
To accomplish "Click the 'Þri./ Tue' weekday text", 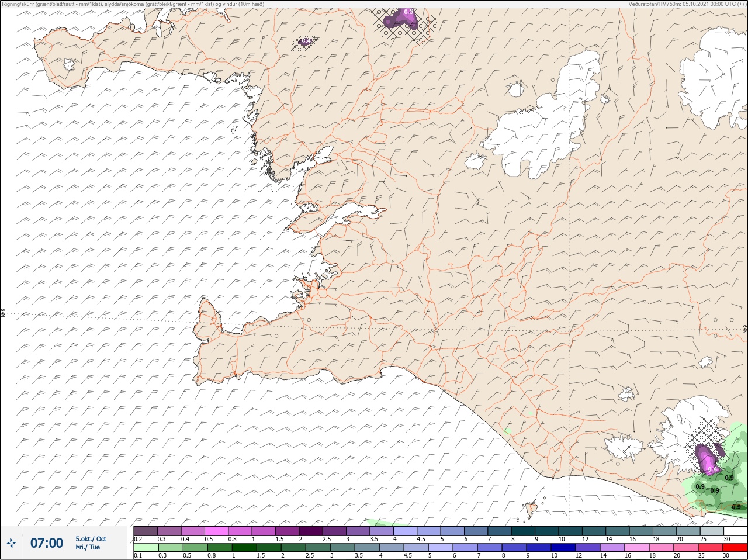I will coord(88,547).
